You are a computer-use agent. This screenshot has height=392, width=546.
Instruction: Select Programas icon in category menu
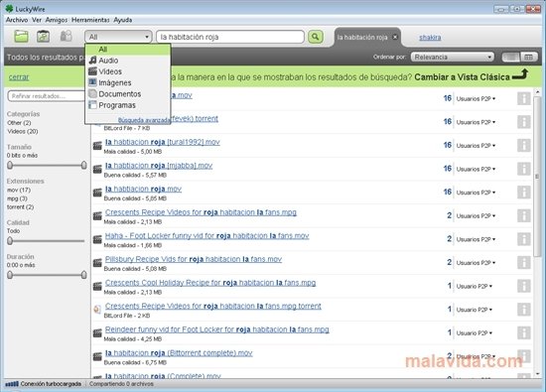point(92,105)
